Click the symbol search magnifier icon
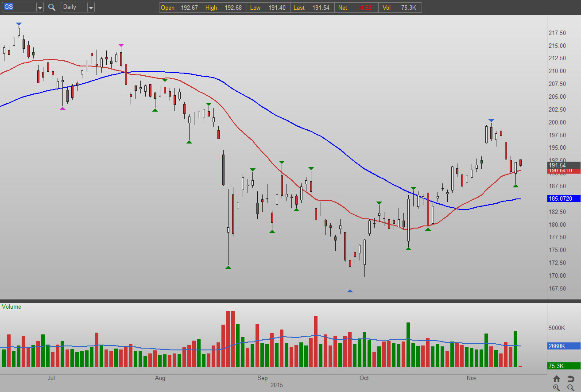The image size is (581, 392). pos(52,7)
